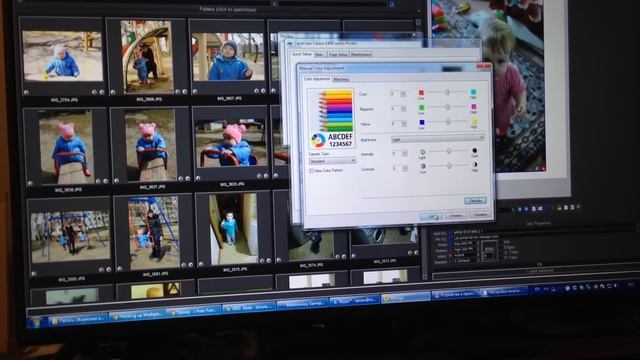Open the Sample Type dropdown showing Standard
The width and height of the screenshot is (640, 360).
click(332, 161)
